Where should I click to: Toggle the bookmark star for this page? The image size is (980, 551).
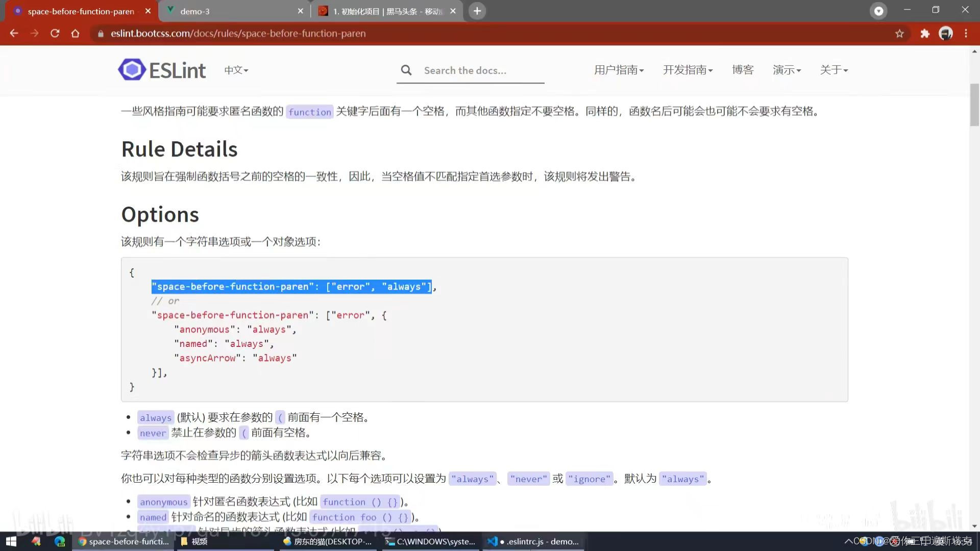(900, 33)
